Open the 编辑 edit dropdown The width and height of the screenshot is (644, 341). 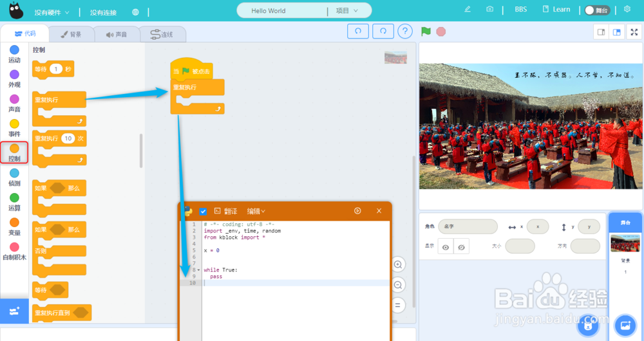point(256,211)
